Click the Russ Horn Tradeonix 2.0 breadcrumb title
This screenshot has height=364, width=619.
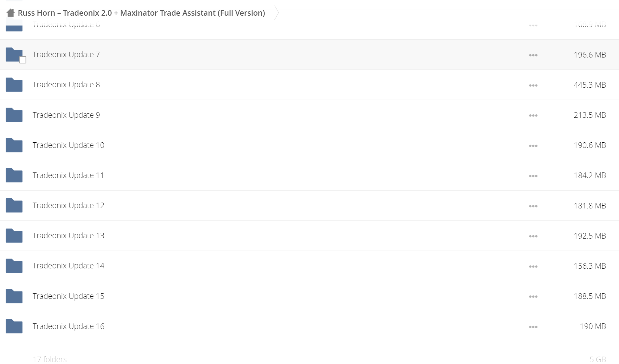click(x=141, y=13)
